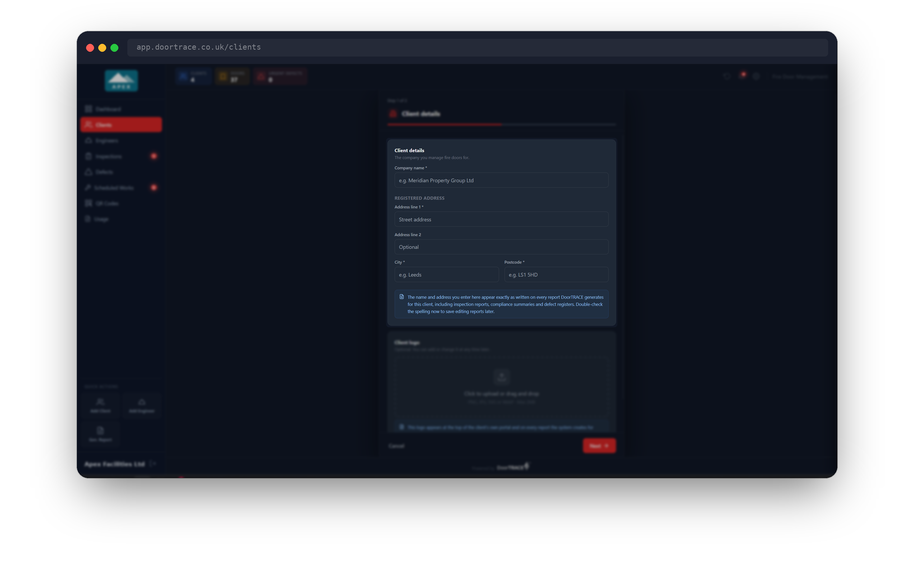Click the Add Engineer quick action
Image resolution: width=914 pixels, height=588 pixels.
point(142,406)
